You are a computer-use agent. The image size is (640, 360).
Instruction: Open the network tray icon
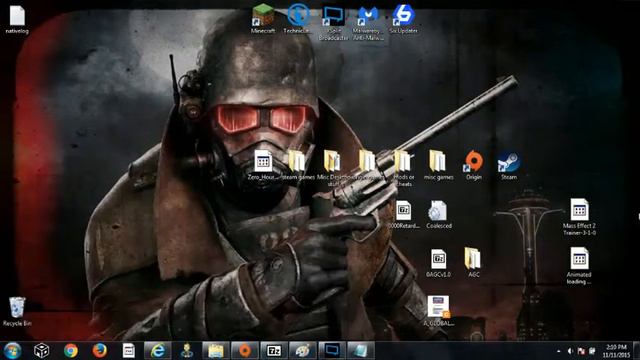coord(592,351)
